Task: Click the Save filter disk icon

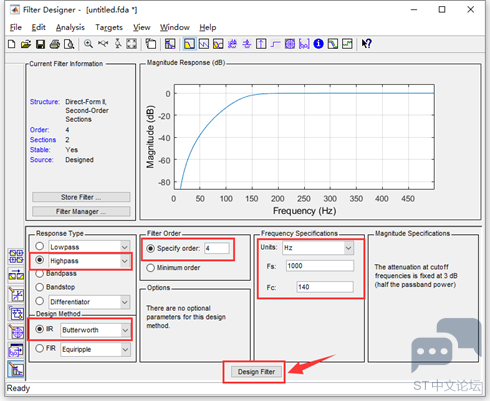Action: click(x=40, y=44)
